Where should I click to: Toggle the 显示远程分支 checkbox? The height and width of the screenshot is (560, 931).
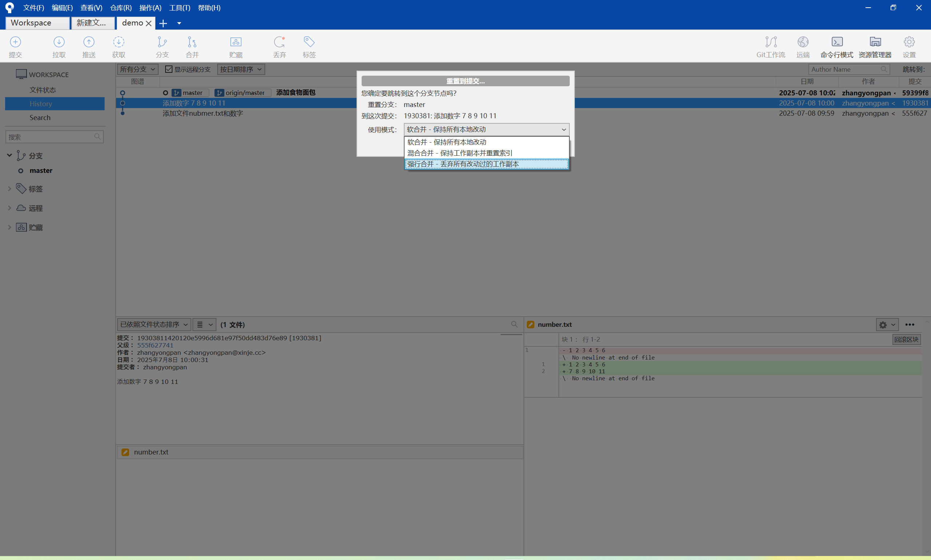coord(168,69)
